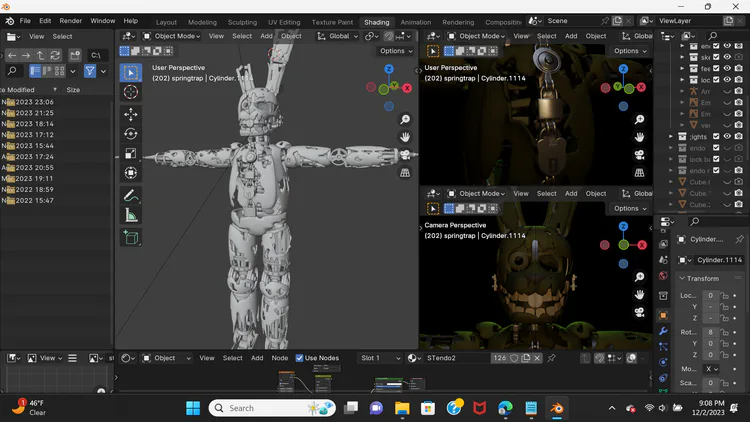Switch to the Animation workspace tab
This screenshot has width=750, height=422.
pos(416,22)
